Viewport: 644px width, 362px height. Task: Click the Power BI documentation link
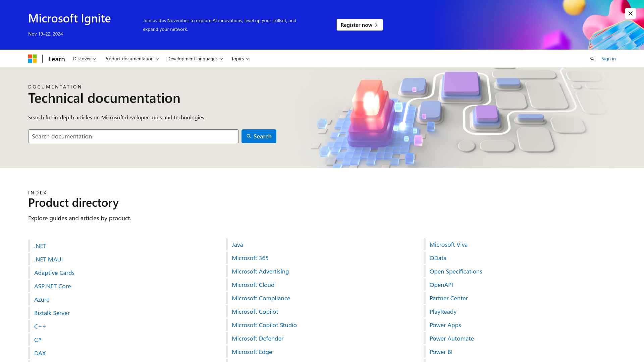pyautogui.click(x=441, y=351)
